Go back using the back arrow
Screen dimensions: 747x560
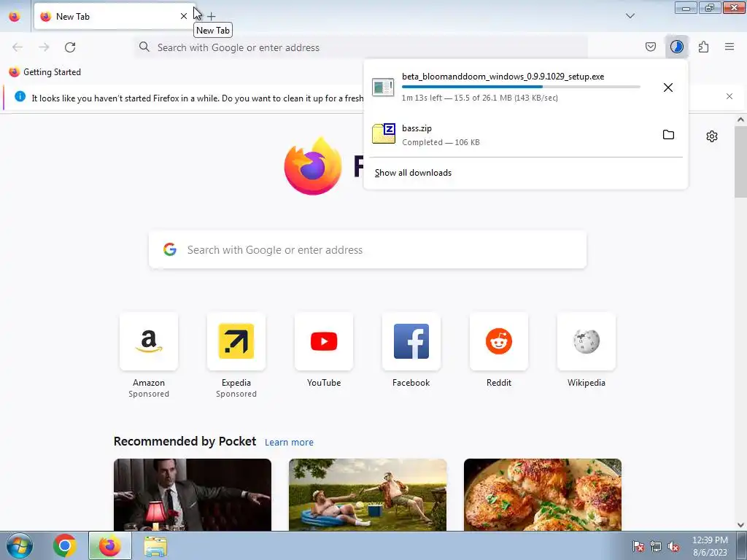point(18,47)
